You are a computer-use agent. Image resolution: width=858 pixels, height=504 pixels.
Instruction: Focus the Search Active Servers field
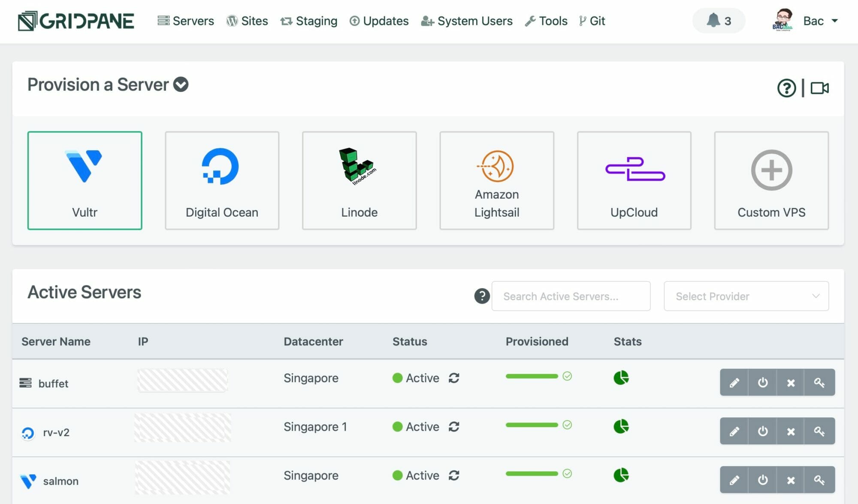(x=571, y=296)
